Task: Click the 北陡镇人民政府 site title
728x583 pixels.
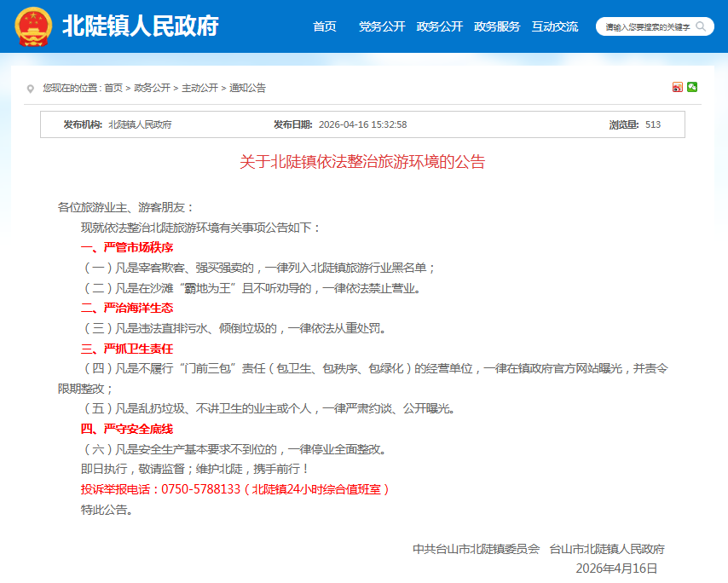Action: (x=140, y=26)
